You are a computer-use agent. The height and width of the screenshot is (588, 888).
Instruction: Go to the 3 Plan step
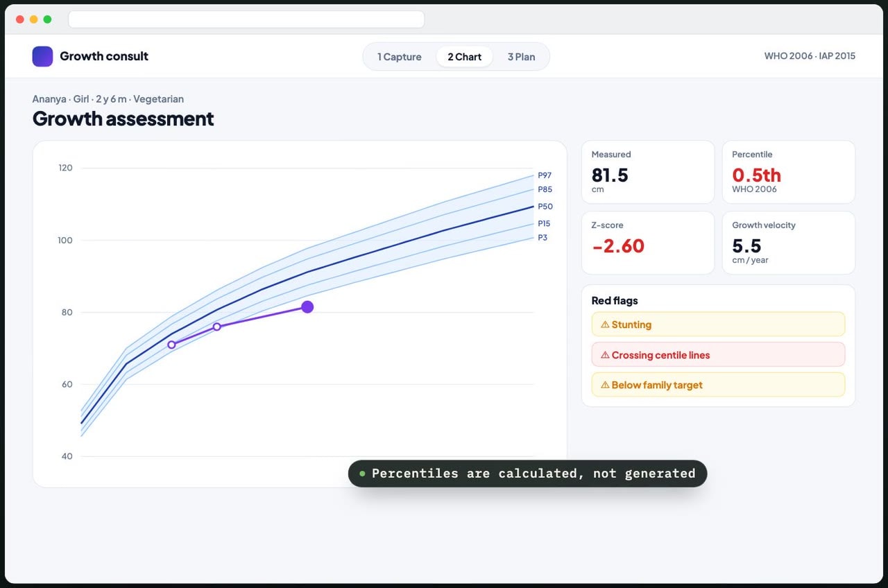pos(521,57)
